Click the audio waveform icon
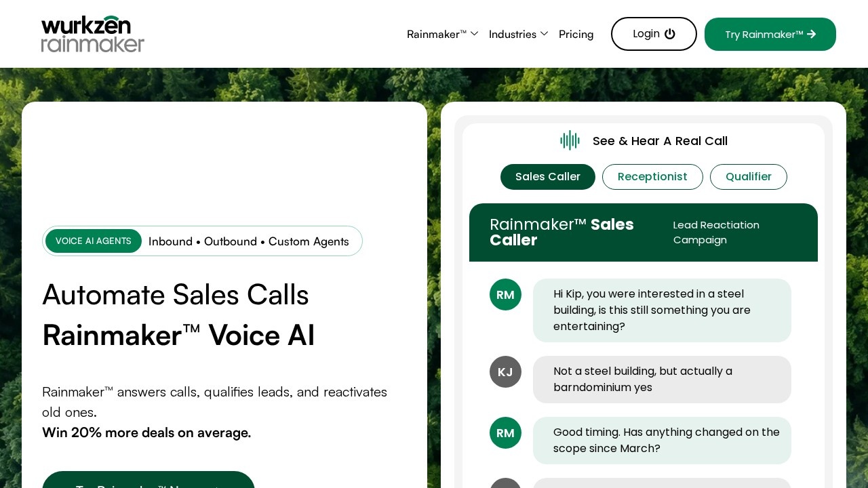The width and height of the screenshot is (868, 488). tap(570, 140)
